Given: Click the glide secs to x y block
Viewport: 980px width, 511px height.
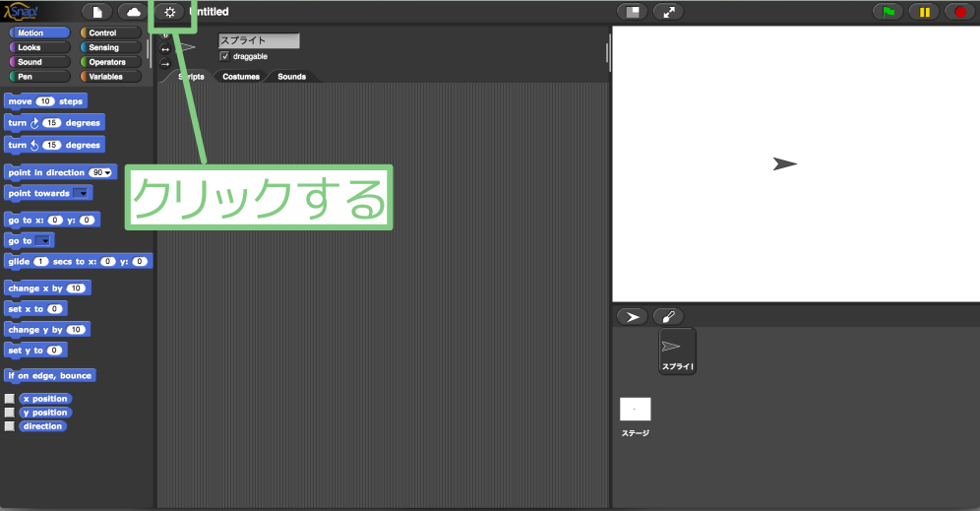Looking at the screenshot, I should pyautogui.click(x=78, y=262).
